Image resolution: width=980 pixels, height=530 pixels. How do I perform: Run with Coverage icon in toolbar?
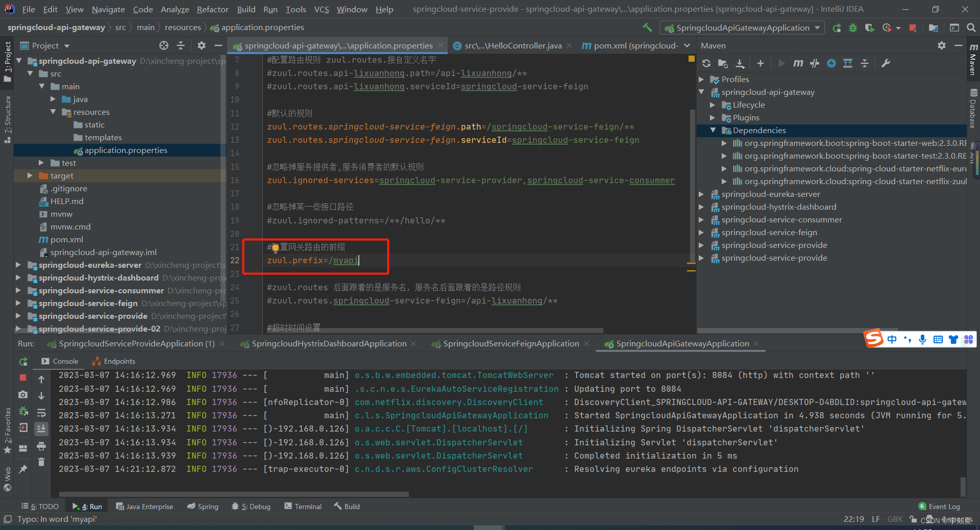coord(869,28)
